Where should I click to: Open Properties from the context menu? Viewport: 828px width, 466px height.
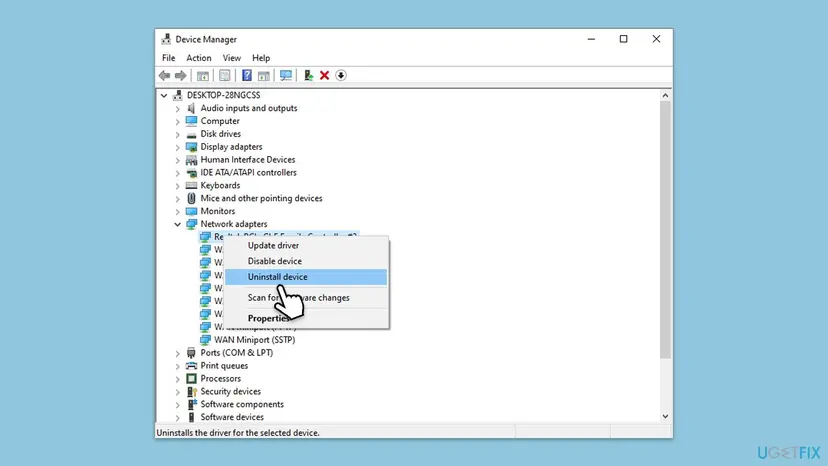(306, 319)
